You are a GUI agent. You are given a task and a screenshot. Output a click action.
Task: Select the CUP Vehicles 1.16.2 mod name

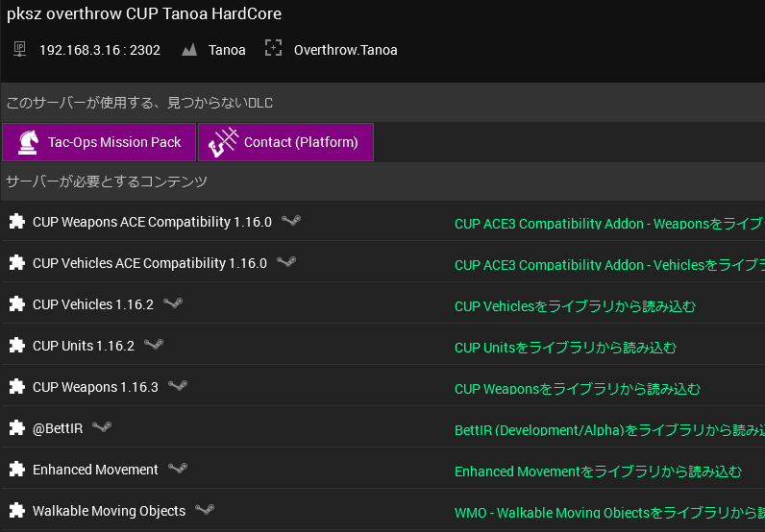(93, 304)
